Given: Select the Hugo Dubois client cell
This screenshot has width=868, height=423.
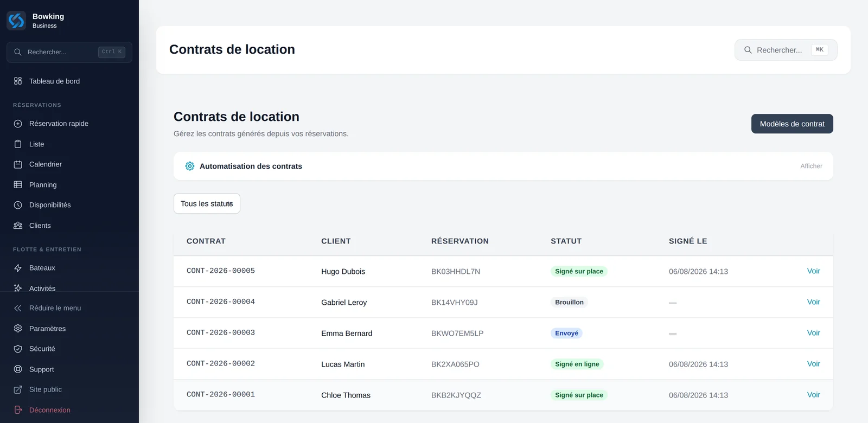Looking at the screenshot, I should pyautogui.click(x=343, y=272).
